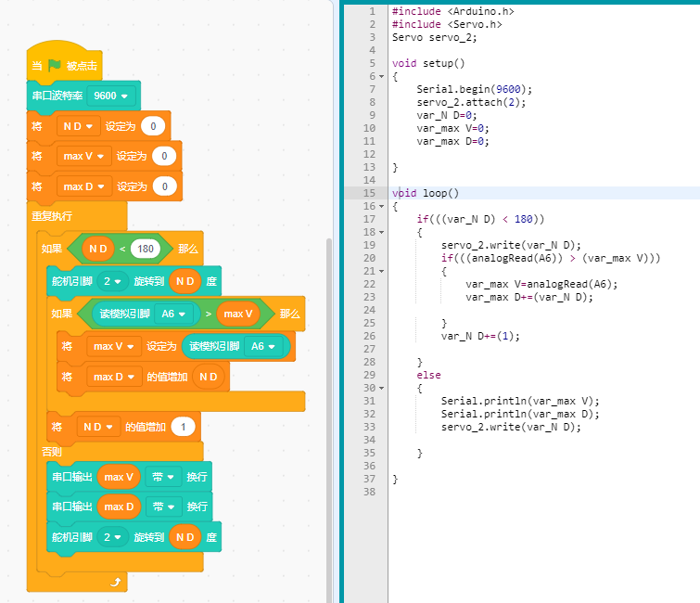700x603 pixels.
Task: Open the max V dropdown in setup set block
Action: pyautogui.click(x=84, y=156)
